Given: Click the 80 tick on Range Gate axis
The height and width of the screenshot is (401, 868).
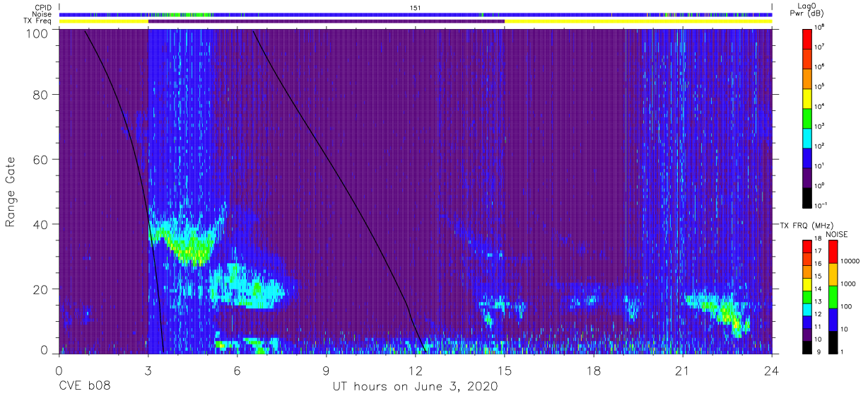Looking at the screenshot, I should [40, 95].
